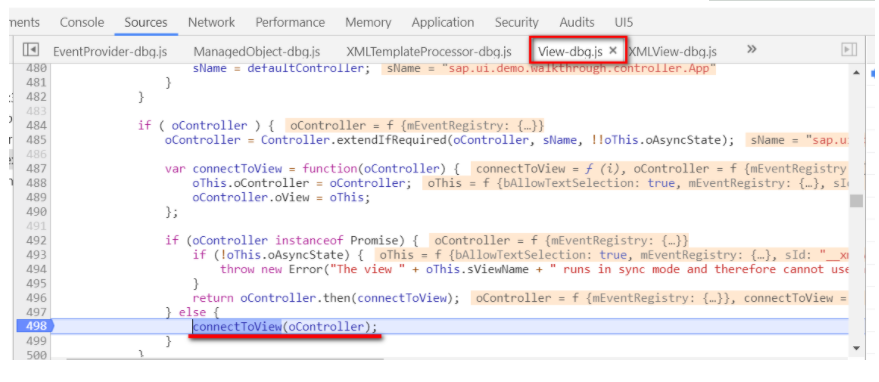Switch to the Audits tab
This screenshot has width=879, height=382.
(x=577, y=22)
